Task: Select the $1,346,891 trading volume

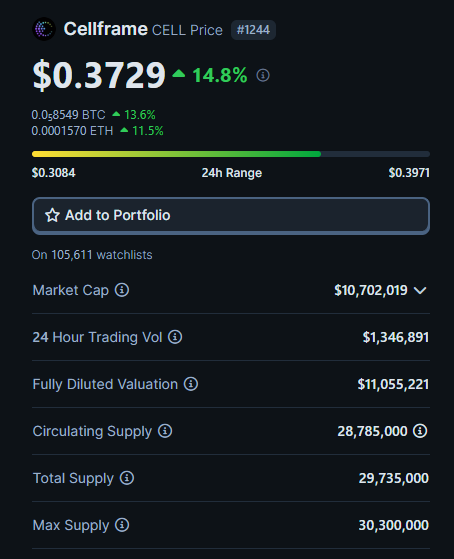Action: [x=396, y=337]
